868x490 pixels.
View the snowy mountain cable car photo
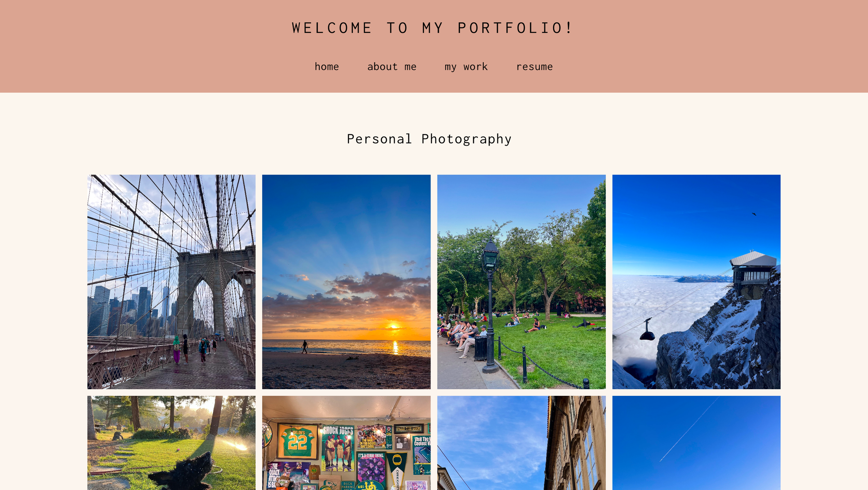click(x=696, y=282)
